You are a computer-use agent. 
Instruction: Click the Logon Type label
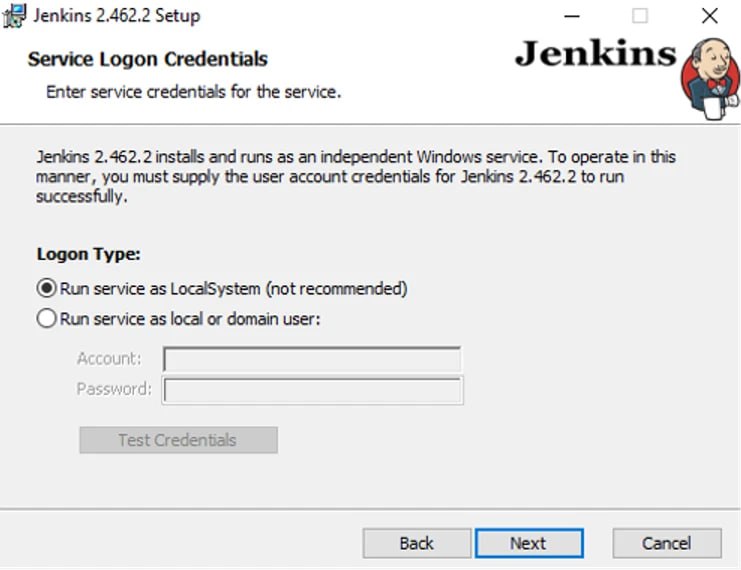[88, 254]
